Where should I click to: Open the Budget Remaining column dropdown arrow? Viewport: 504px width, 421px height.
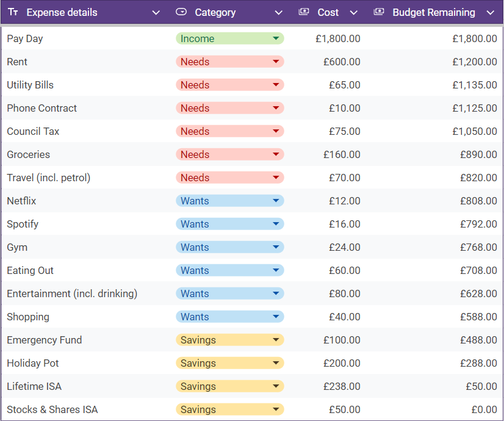point(491,13)
